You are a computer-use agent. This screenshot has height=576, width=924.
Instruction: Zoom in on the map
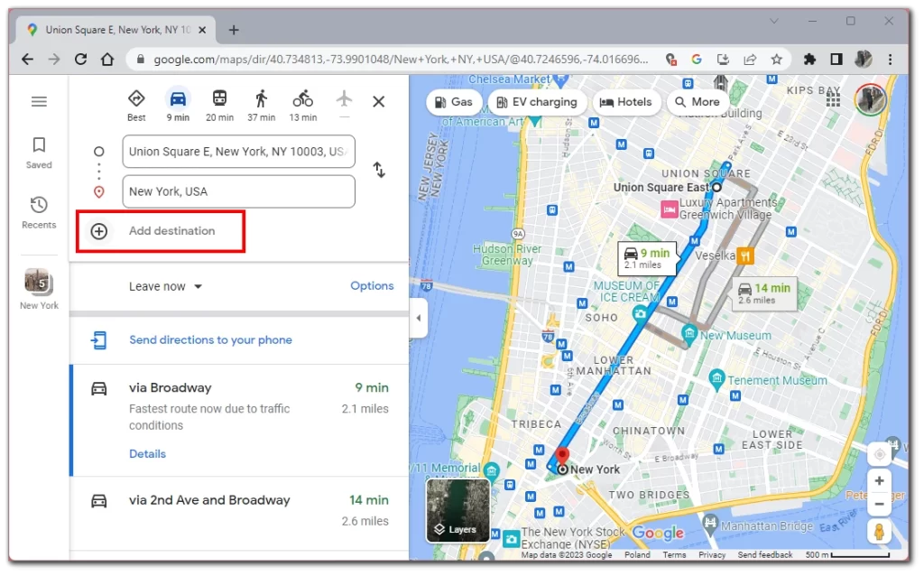click(x=879, y=480)
